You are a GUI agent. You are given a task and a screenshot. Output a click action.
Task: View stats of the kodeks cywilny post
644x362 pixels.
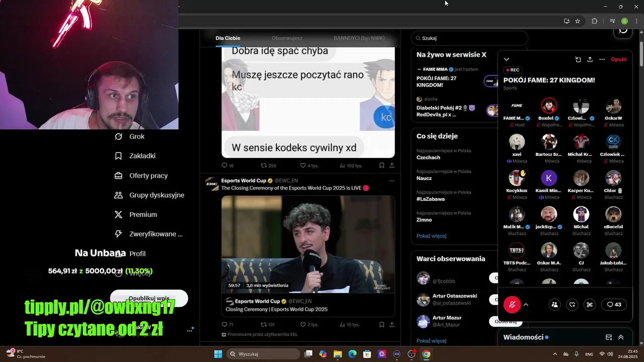click(351, 165)
